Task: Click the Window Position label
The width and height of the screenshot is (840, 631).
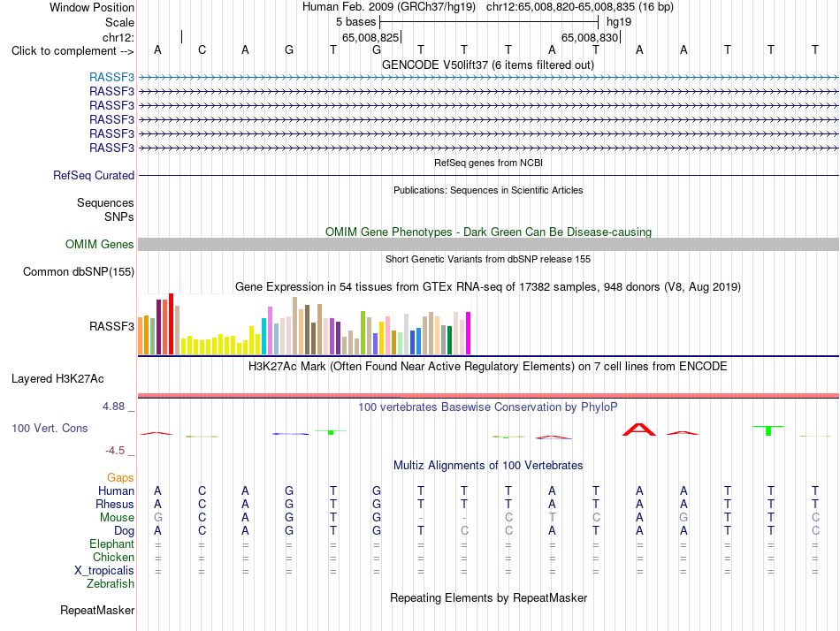Action: [x=92, y=7]
